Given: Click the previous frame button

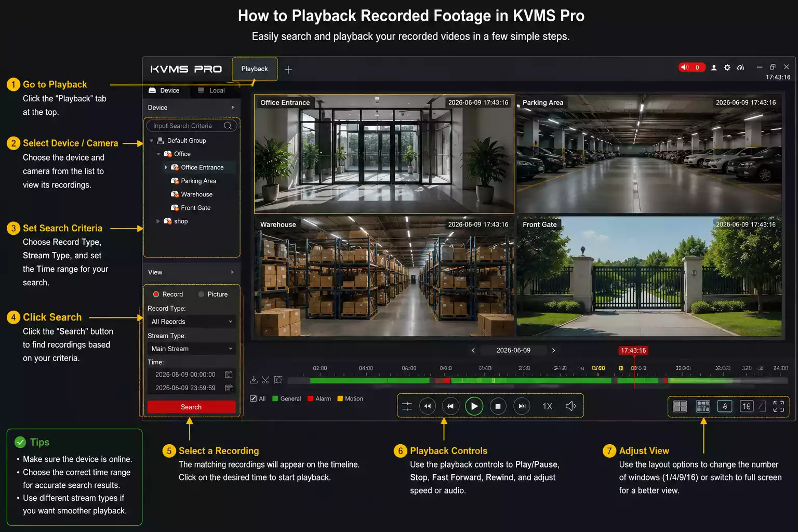Looking at the screenshot, I should [450, 406].
